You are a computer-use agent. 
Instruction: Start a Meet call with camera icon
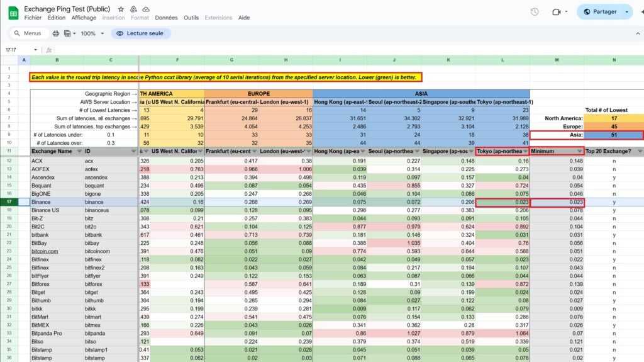coord(556,12)
